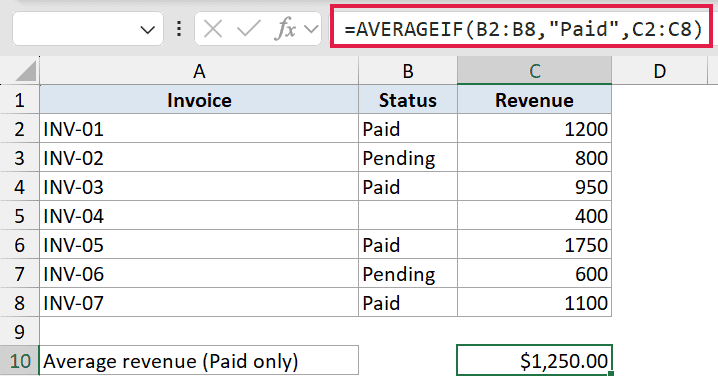Image resolution: width=718 pixels, height=376 pixels.
Task: Select column D header
Action: point(660,71)
